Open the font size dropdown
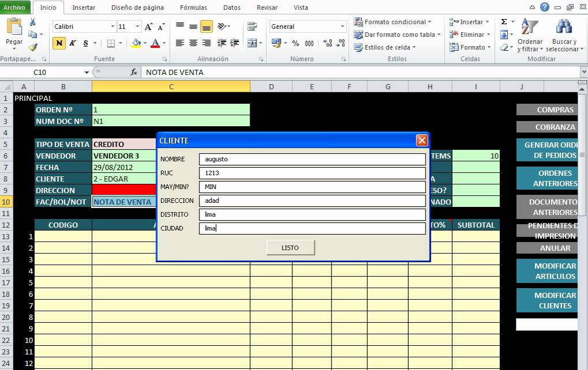 (x=138, y=27)
